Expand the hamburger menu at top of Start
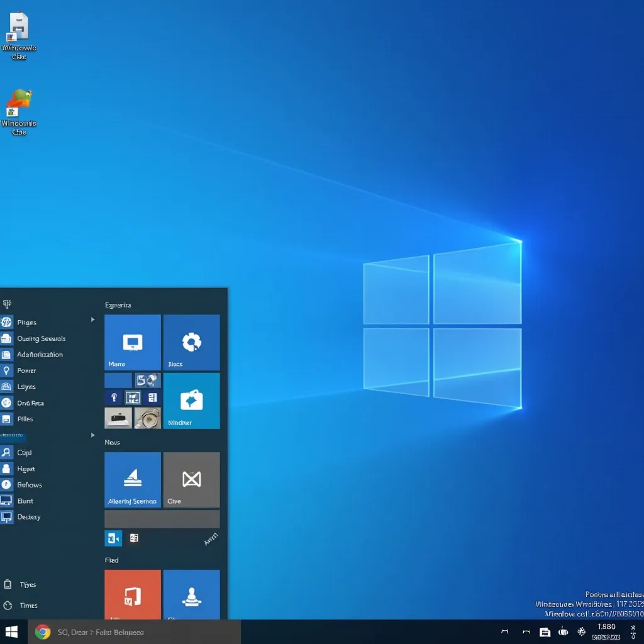The width and height of the screenshot is (644, 644). [7, 304]
